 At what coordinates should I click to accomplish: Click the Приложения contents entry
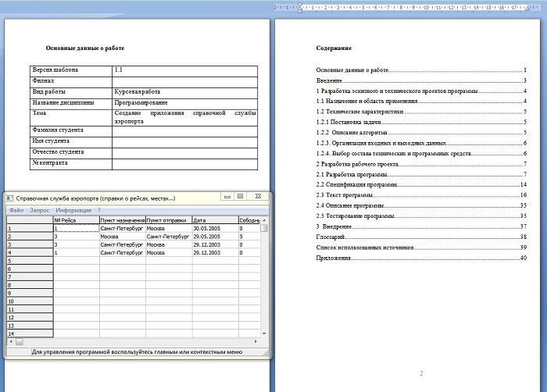point(421,258)
